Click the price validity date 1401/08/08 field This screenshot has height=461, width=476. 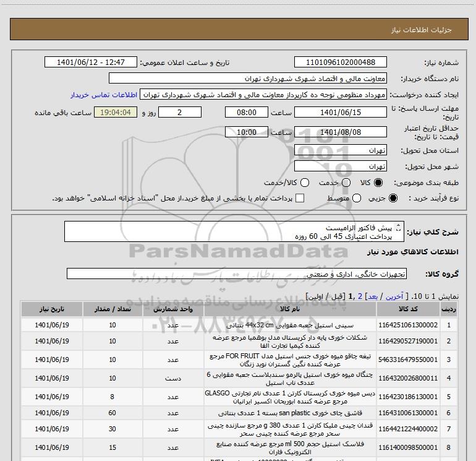(340, 132)
